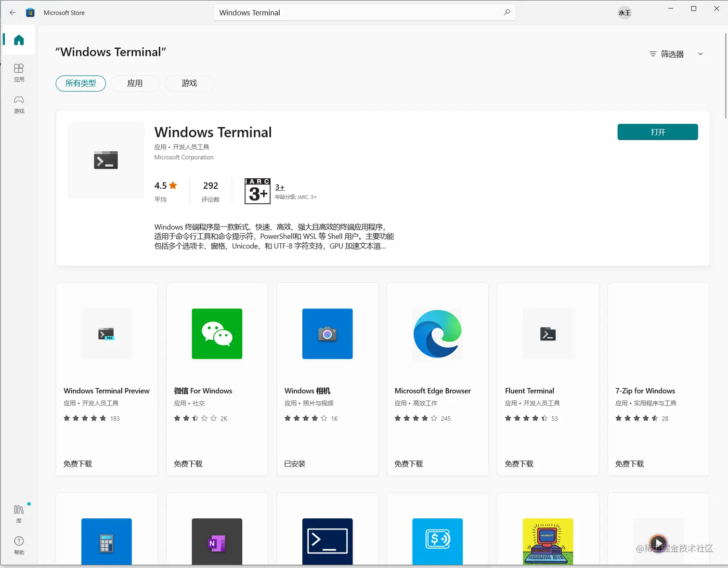This screenshot has height=568, width=728.
Task: Click 免费下载 under Fluent Terminal
Action: point(519,464)
